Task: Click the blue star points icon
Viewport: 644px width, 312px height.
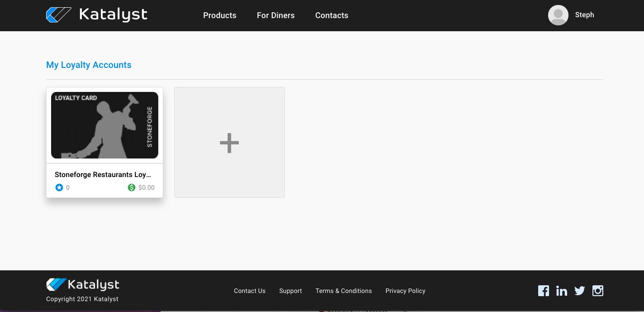Action: [x=59, y=187]
